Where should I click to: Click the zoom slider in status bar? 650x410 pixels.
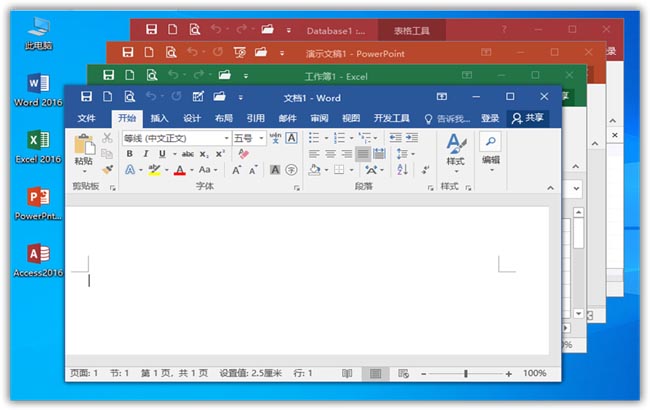466,374
